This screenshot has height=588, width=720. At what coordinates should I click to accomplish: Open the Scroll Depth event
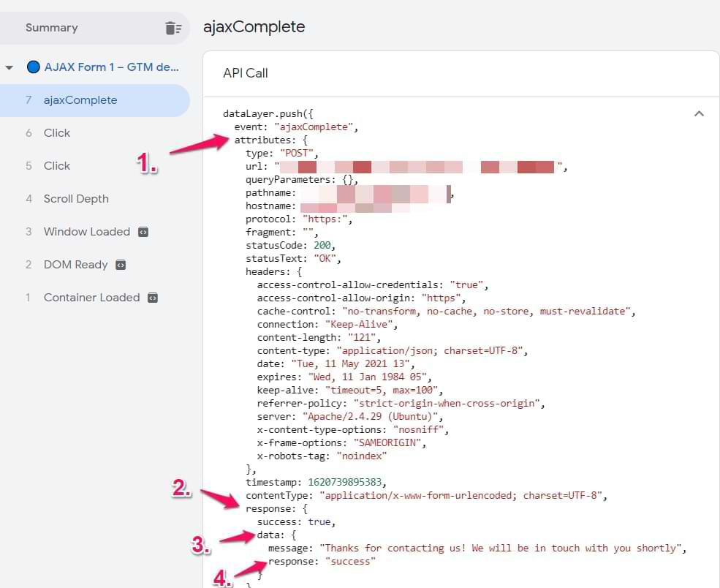76,199
